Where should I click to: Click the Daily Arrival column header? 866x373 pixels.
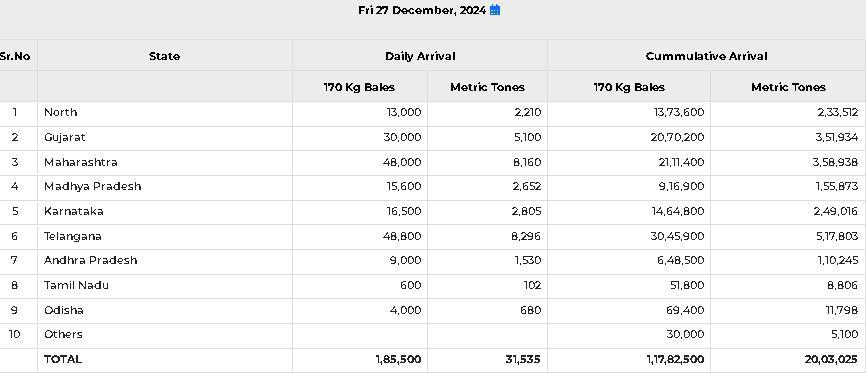(420, 56)
